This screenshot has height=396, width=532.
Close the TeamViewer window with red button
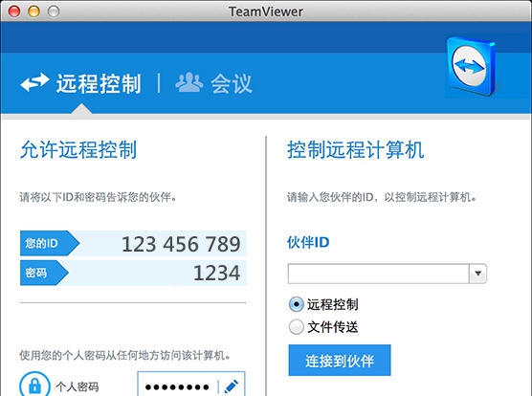click(x=14, y=11)
